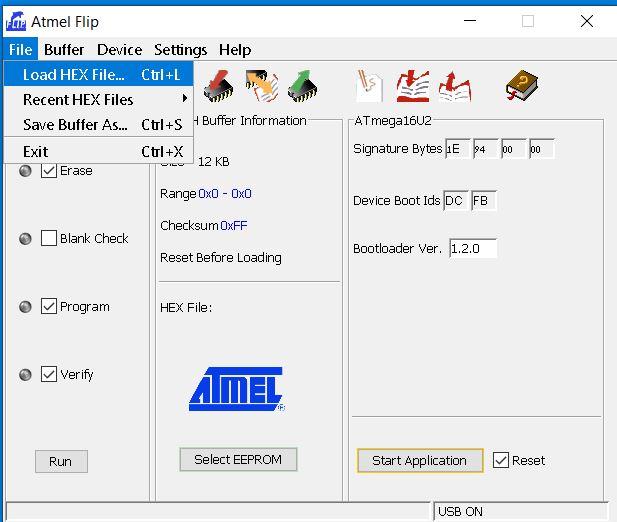Toggle the Reset checkbox
Image resolution: width=617 pixels, height=522 pixels.
(x=501, y=460)
